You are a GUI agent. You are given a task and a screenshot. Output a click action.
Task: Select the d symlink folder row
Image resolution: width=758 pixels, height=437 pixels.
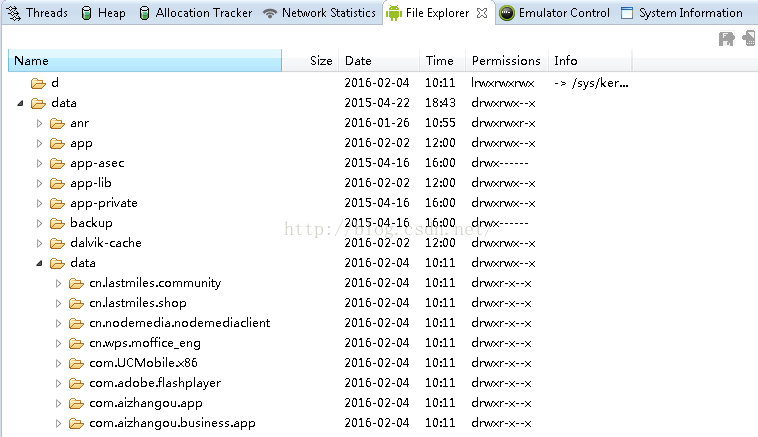[x=320, y=83]
